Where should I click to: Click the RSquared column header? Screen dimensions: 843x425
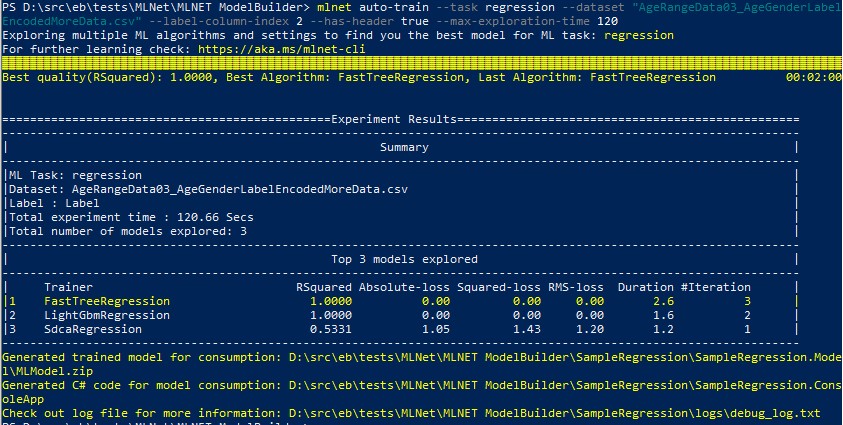coord(324,287)
